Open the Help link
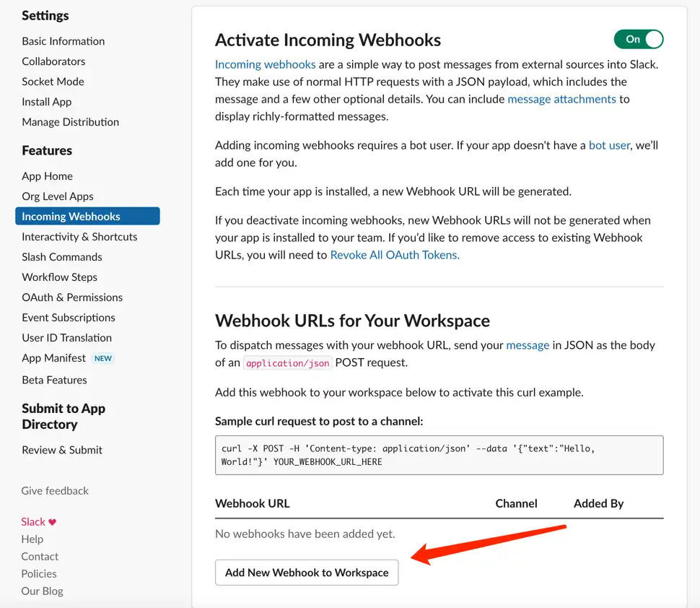 pyautogui.click(x=32, y=539)
